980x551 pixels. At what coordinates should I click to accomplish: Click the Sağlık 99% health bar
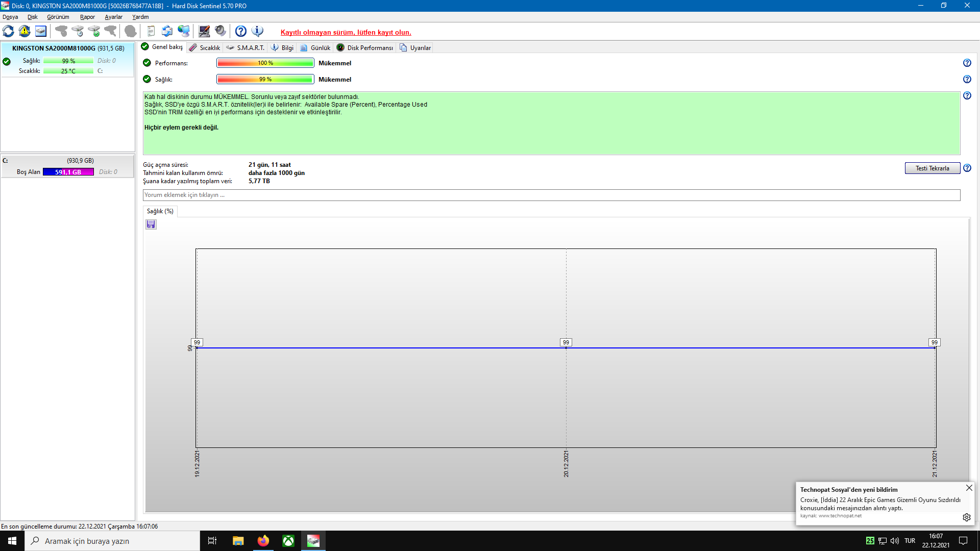[265, 79]
